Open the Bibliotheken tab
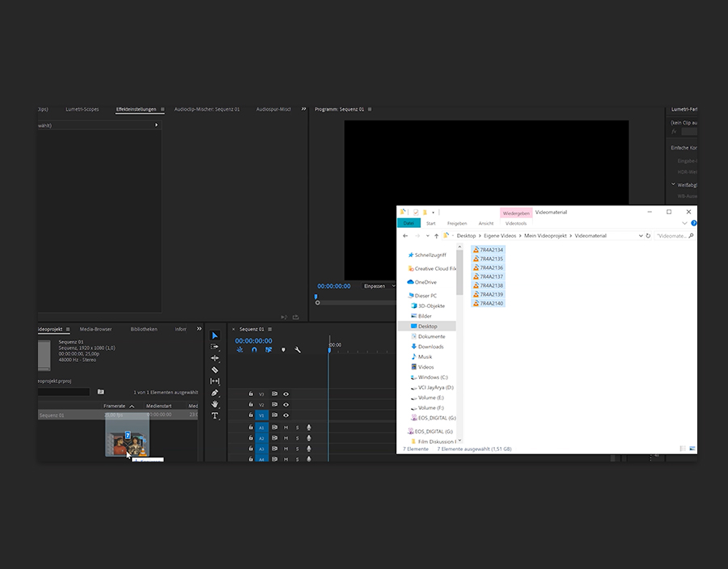 (x=144, y=329)
